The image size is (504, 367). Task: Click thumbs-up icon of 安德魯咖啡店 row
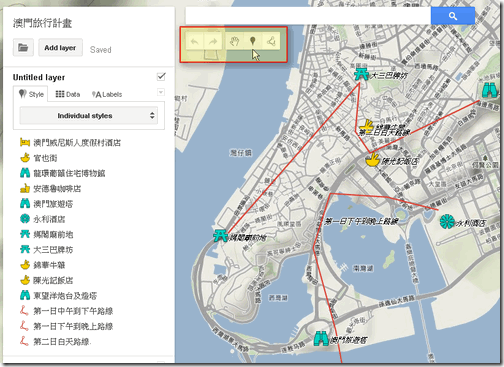click(25, 188)
